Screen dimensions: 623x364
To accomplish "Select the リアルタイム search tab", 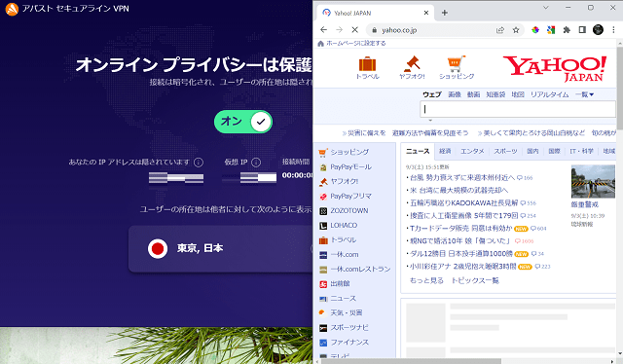I will pos(549,94).
